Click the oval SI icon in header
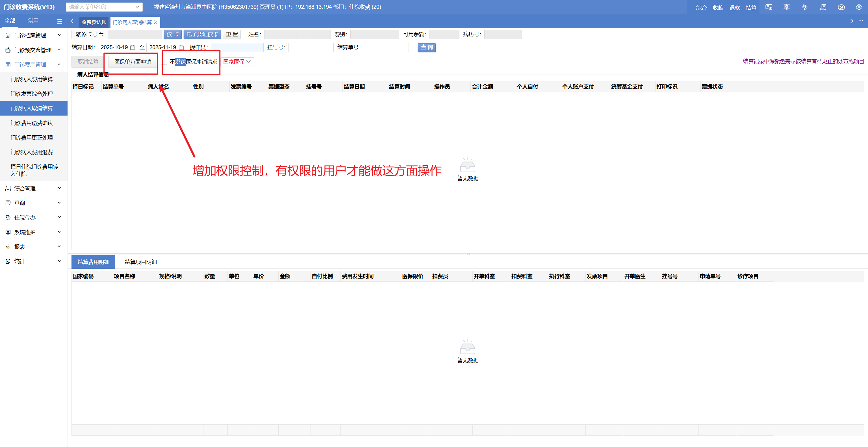This screenshot has height=447, width=868. click(x=841, y=7)
